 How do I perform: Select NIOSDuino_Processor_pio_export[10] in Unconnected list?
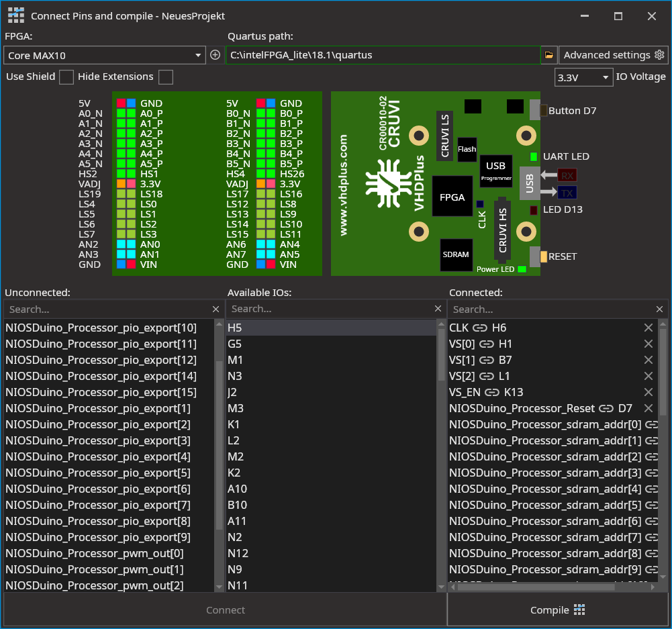109,328
